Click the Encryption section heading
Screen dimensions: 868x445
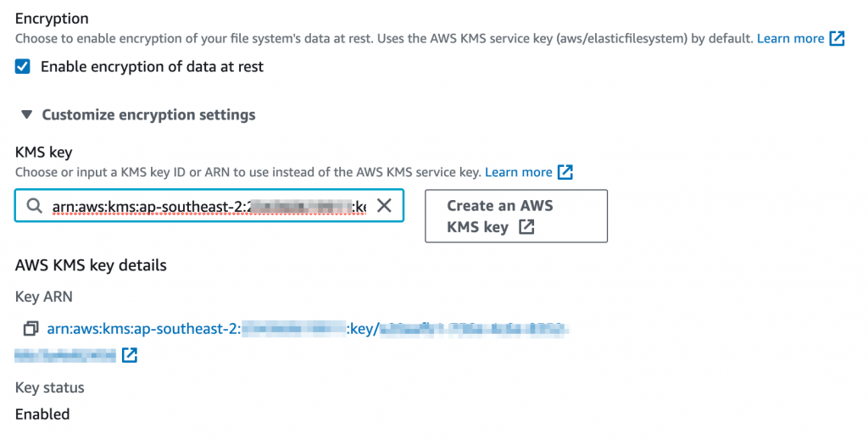(52, 19)
